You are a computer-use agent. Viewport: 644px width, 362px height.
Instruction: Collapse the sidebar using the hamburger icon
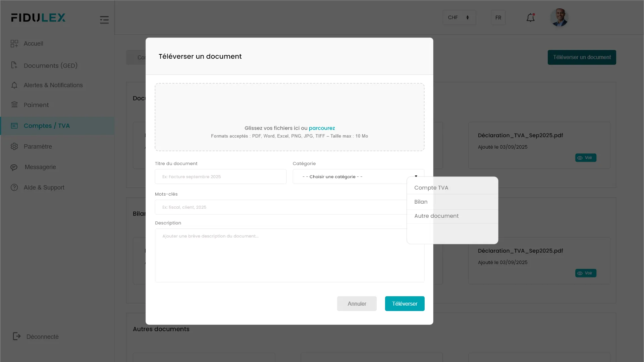pyautogui.click(x=104, y=20)
